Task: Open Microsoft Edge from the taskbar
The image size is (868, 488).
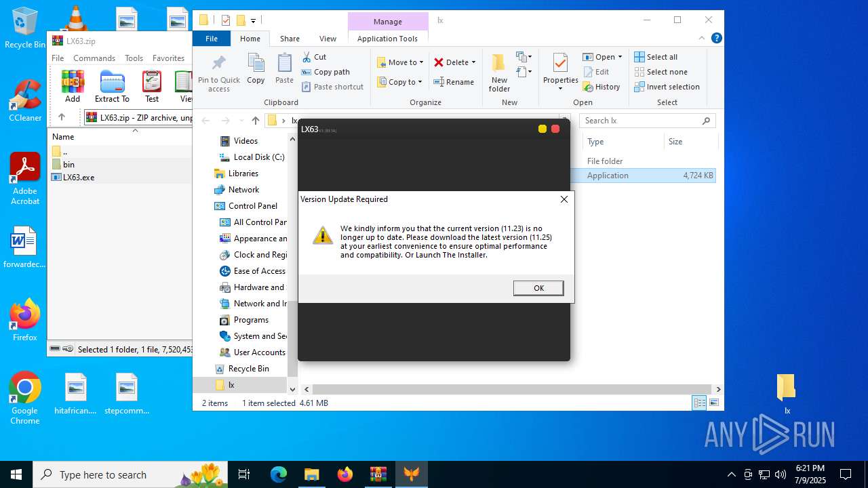Action: click(279, 474)
